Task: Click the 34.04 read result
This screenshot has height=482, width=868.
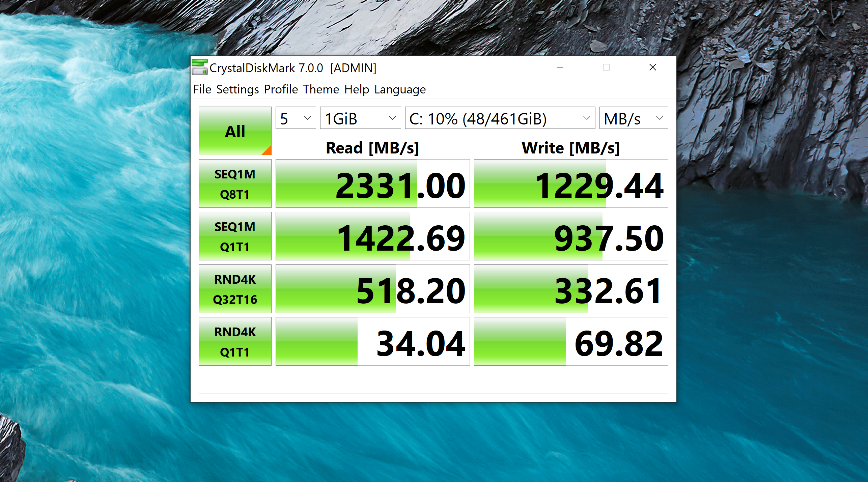Action: [x=372, y=342]
